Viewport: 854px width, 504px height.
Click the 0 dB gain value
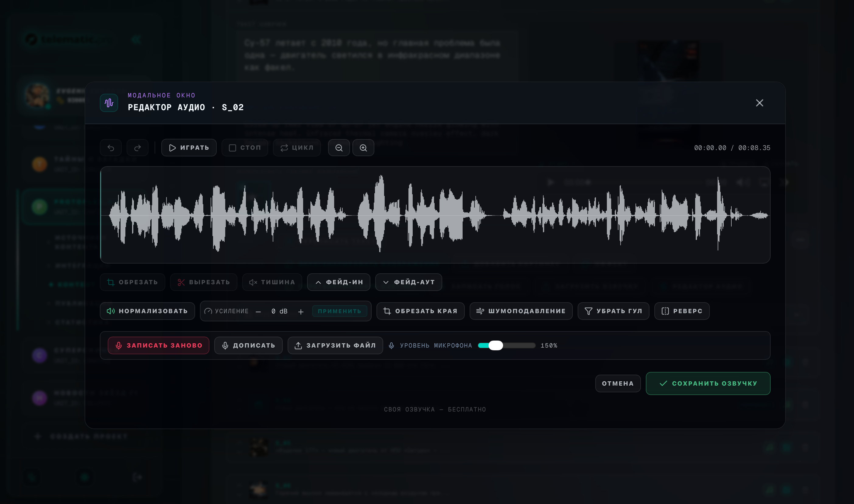(279, 311)
